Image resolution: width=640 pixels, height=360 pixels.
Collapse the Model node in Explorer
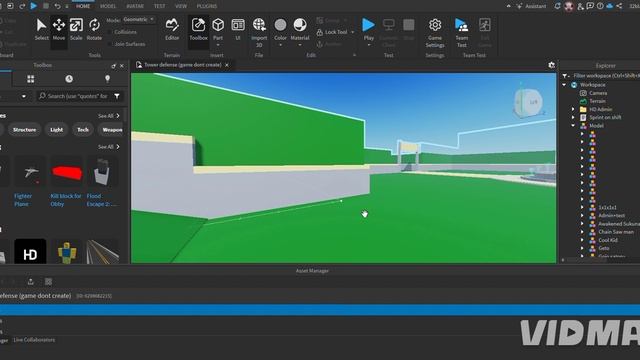[x=573, y=126]
